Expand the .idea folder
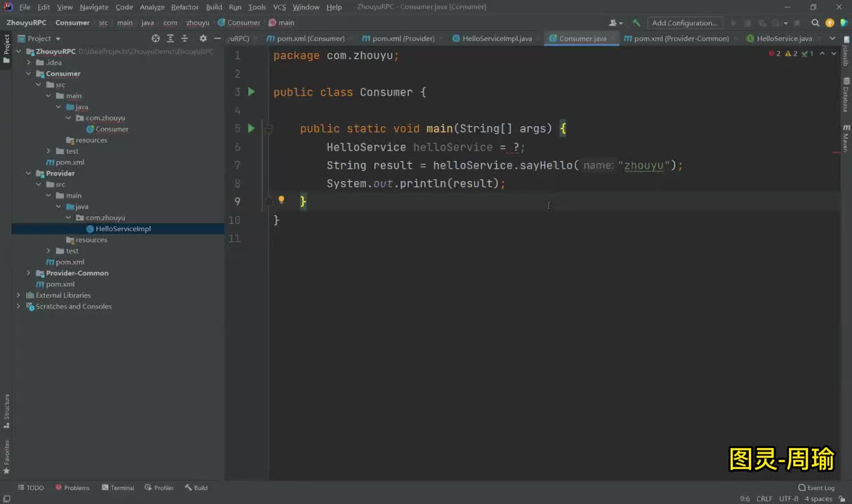Viewport: 852px width, 504px height. pyautogui.click(x=29, y=62)
